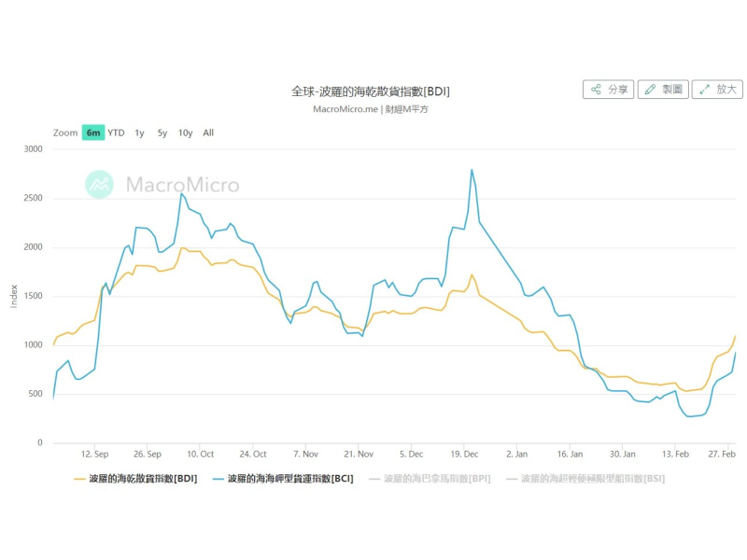Click the 放大 enlarge button

click(x=717, y=90)
